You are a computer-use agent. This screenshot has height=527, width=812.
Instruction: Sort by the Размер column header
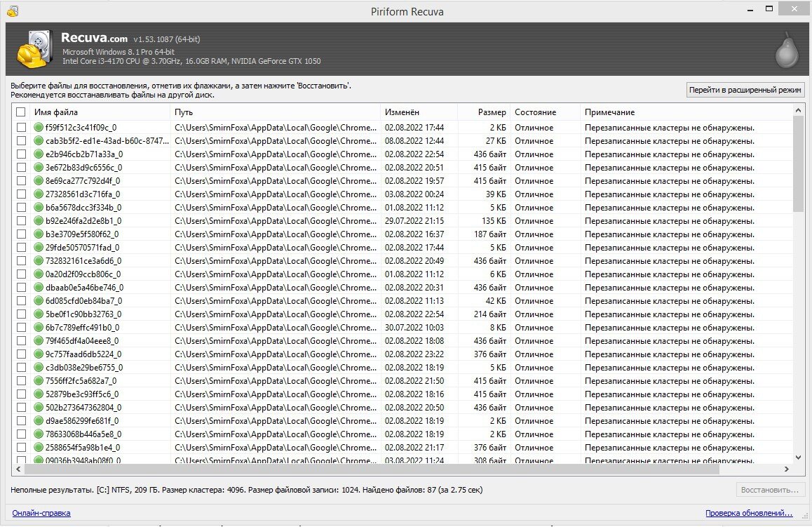click(x=484, y=112)
